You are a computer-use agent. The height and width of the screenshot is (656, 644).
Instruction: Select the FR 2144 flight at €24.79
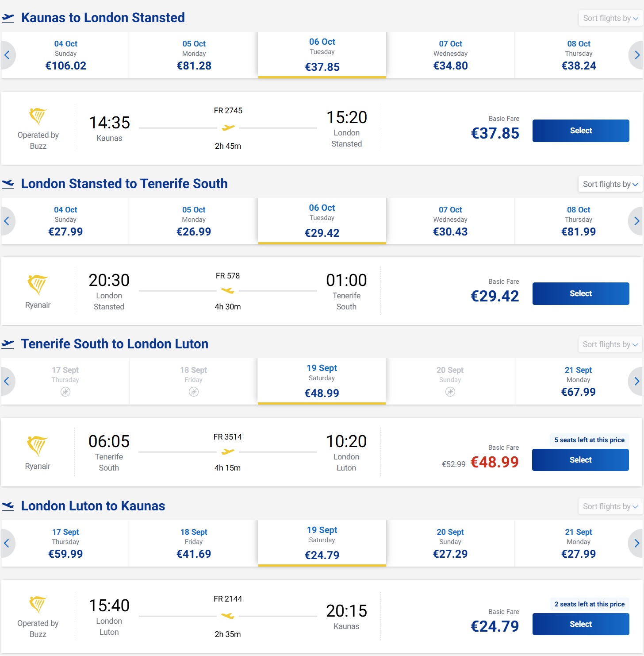(x=581, y=624)
